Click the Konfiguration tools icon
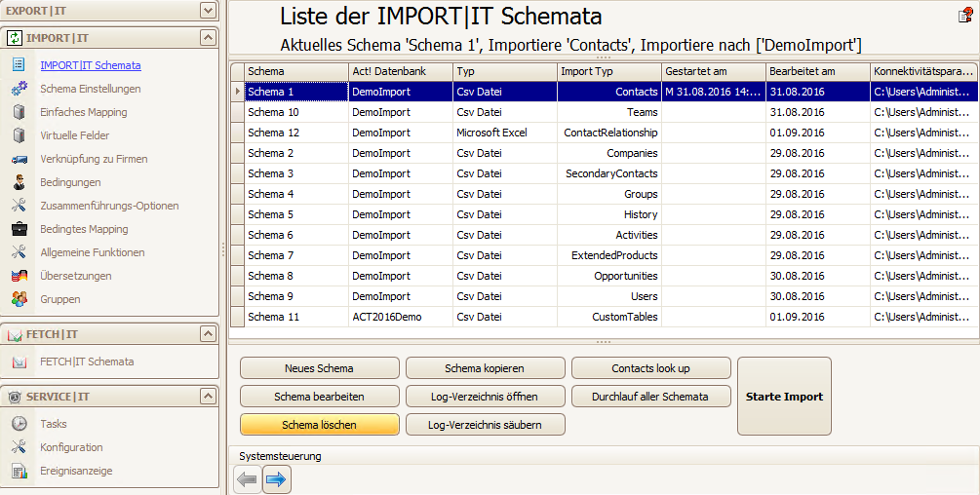The image size is (980, 495). pos(19,447)
